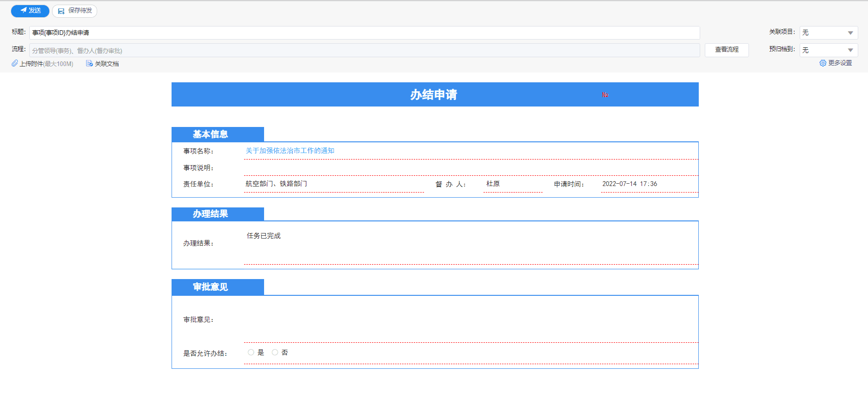
Task: Click the 流程 workflow field
Action: pyautogui.click(x=364, y=50)
